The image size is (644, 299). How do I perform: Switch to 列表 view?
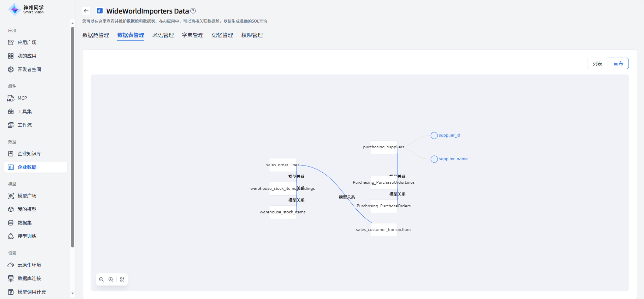[598, 63]
